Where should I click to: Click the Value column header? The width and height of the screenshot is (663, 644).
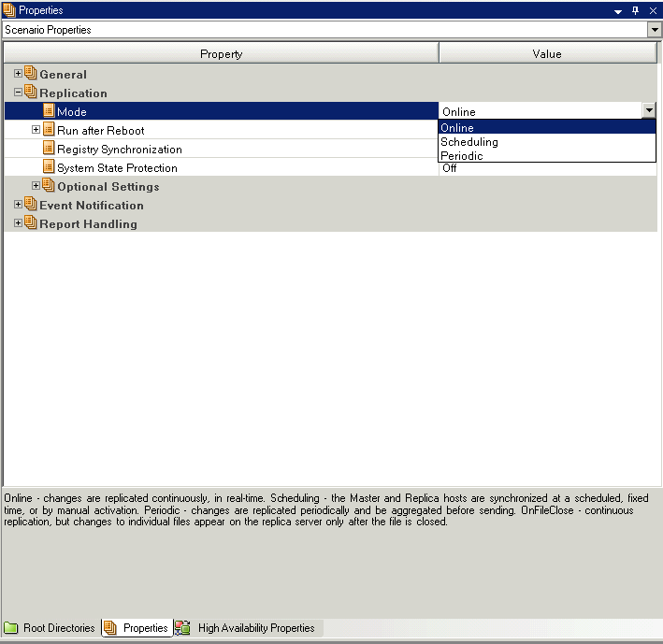547,53
